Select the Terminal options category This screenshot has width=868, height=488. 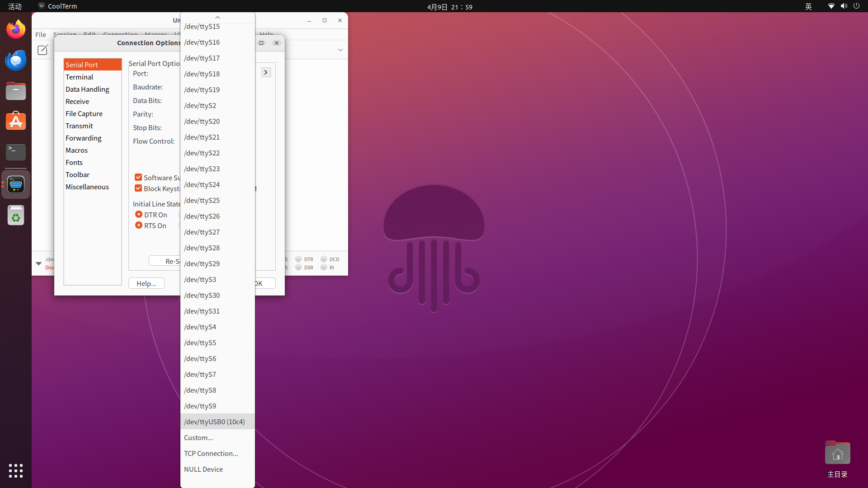click(x=80, y=77)
